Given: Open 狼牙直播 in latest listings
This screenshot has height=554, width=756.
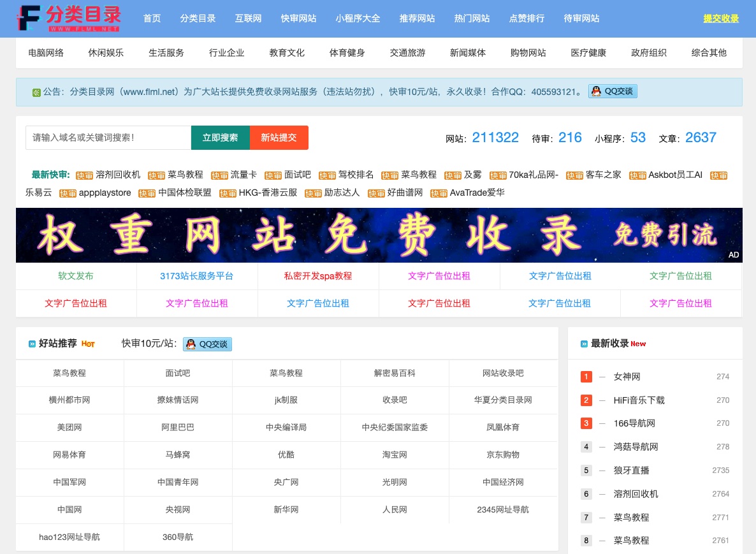Looking at the screenshot, I should pyautogui.click(x=631, y=470).
